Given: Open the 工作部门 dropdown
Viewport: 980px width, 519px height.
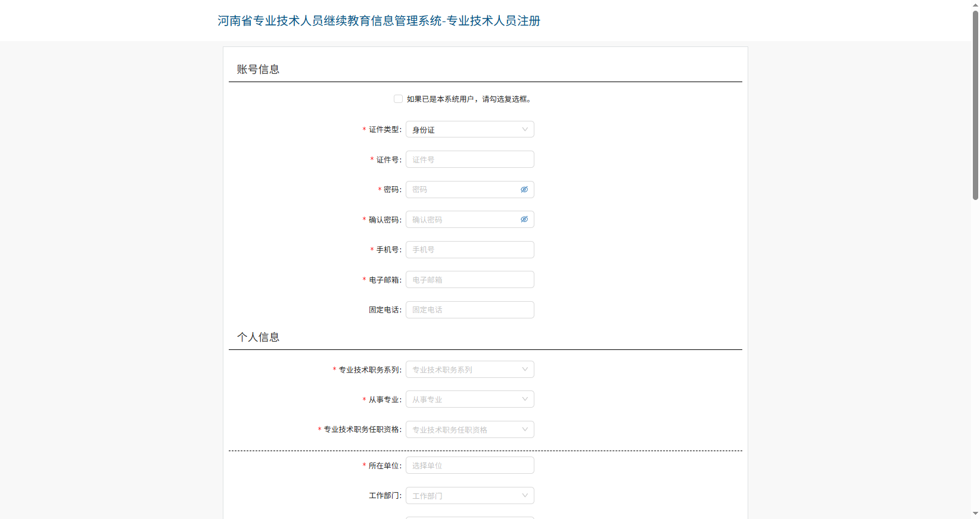Looking at the screenshot, I should click(x=463, y=496).
